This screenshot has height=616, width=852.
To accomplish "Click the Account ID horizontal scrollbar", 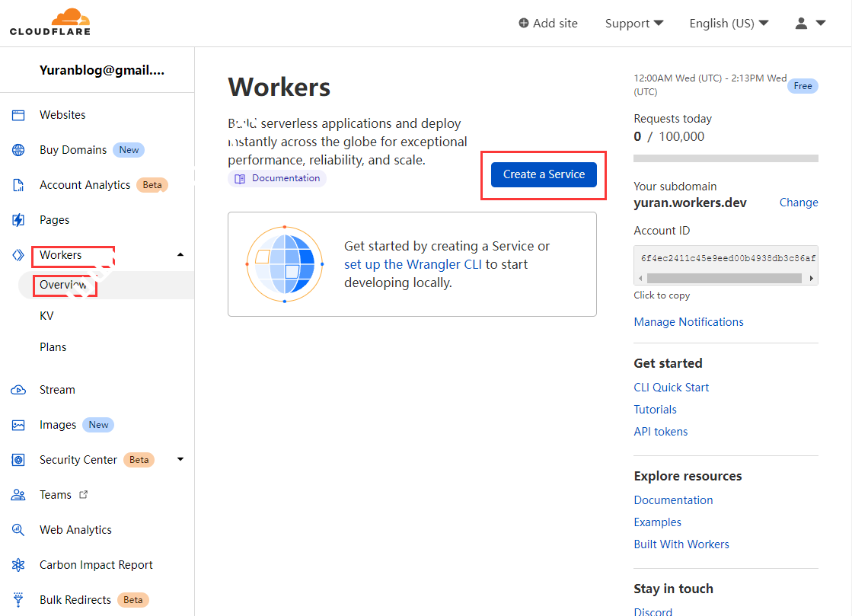I will click(724, 278).
